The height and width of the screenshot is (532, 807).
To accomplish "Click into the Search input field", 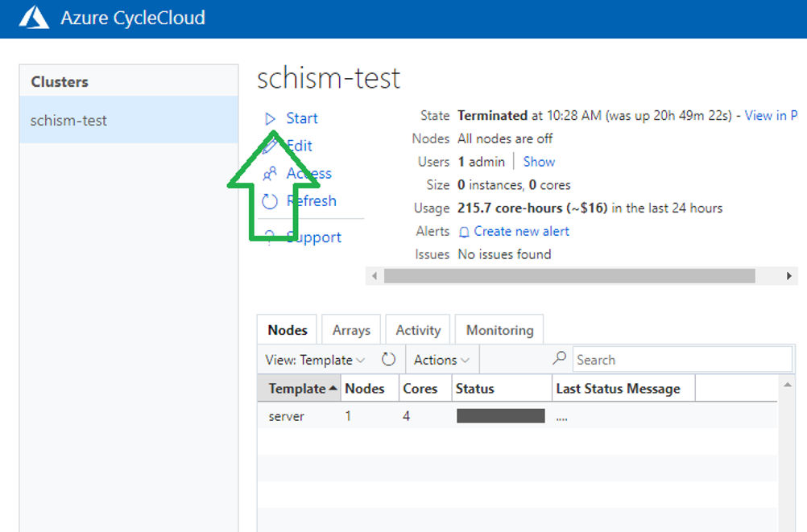I will pyautogui.click(x=682, y=359).
